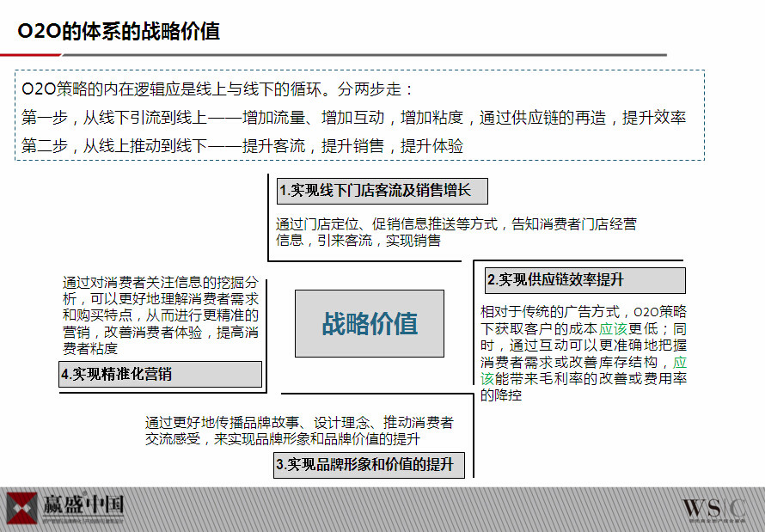
Task: Select the 4.实现精准化营销 label box
Action: coord(160,374)
